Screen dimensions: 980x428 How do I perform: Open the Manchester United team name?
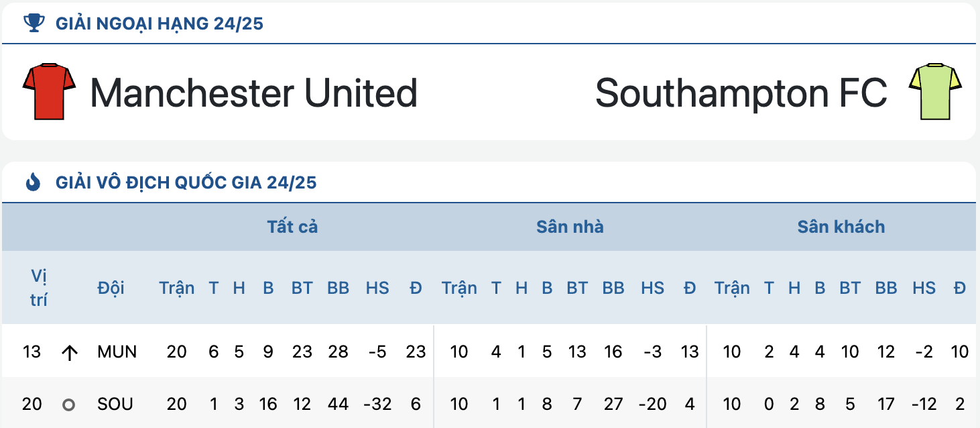click(x=254, y=93)
